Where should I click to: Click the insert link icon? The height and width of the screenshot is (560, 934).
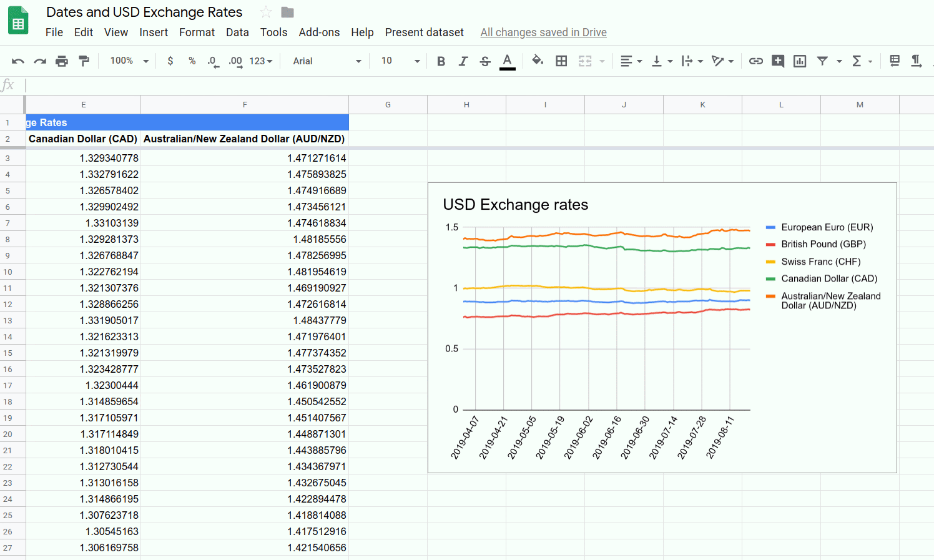(x=756, y=61)
